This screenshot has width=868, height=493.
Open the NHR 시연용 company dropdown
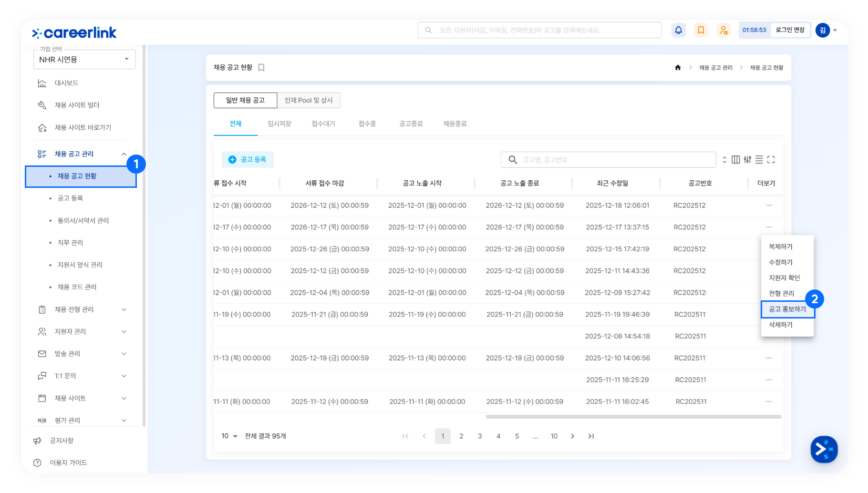click(x=84, y=60)
